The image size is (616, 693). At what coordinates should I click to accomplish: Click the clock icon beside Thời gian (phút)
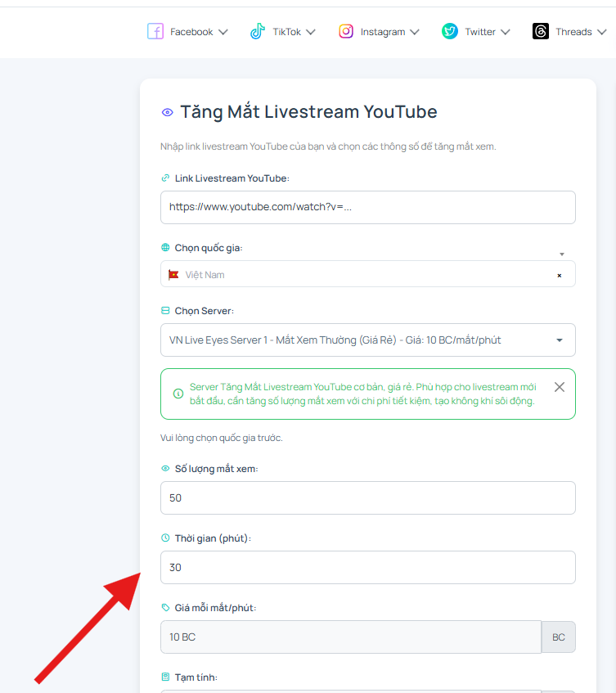tap(165, 538)
